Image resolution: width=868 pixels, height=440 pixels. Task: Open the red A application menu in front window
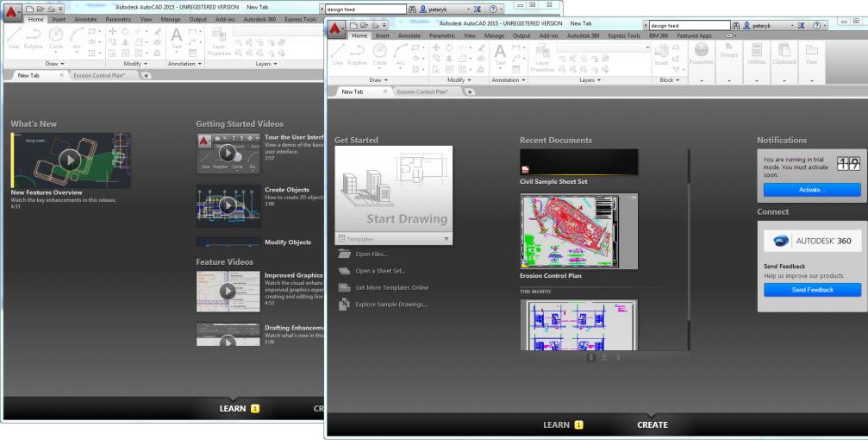pos(336,28)
